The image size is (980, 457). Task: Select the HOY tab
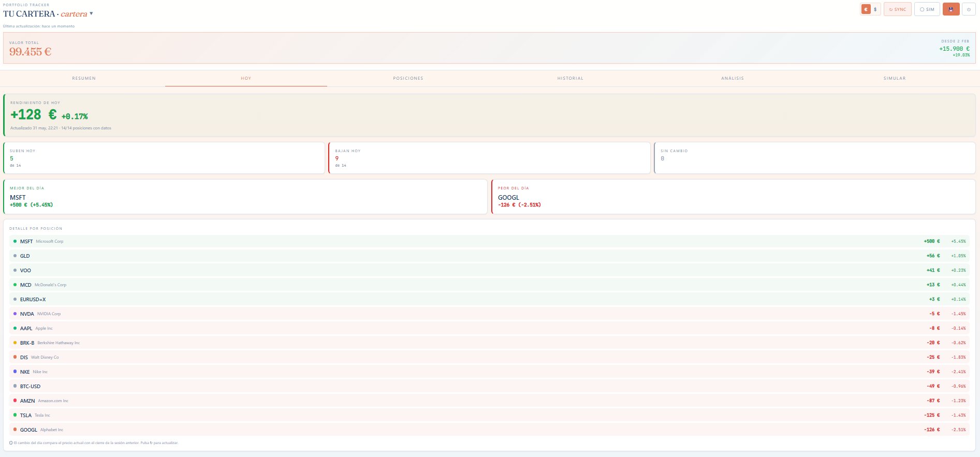tap(246, 78)
